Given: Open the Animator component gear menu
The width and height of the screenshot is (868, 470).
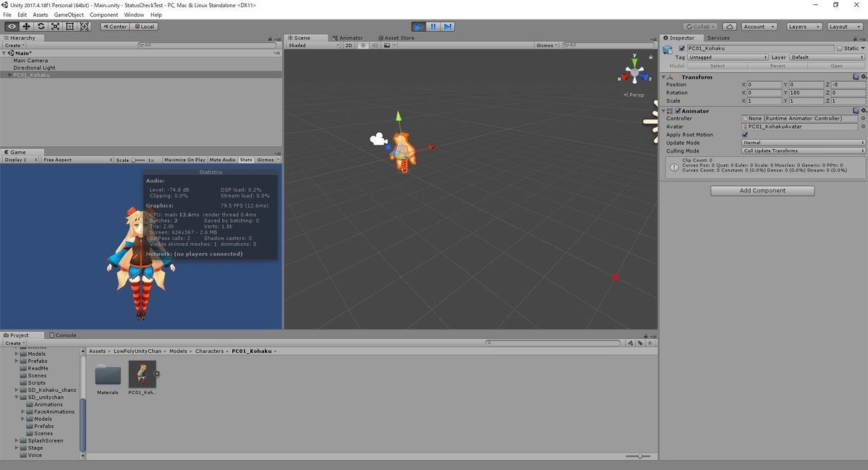Looking at the screenshot, I should click(x=864, y=111).
